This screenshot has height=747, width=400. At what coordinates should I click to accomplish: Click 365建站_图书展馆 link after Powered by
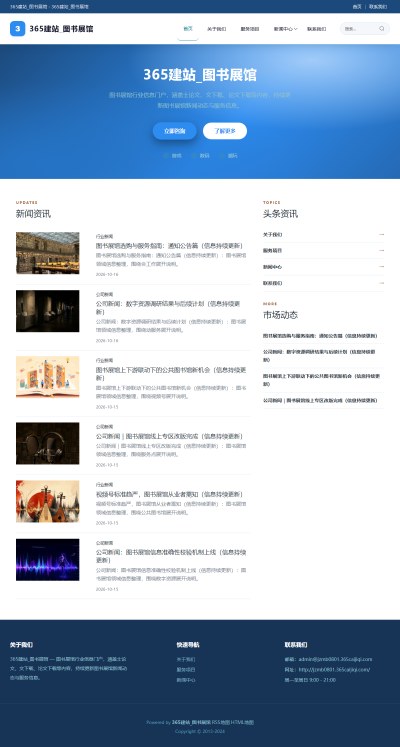point(191,722)
